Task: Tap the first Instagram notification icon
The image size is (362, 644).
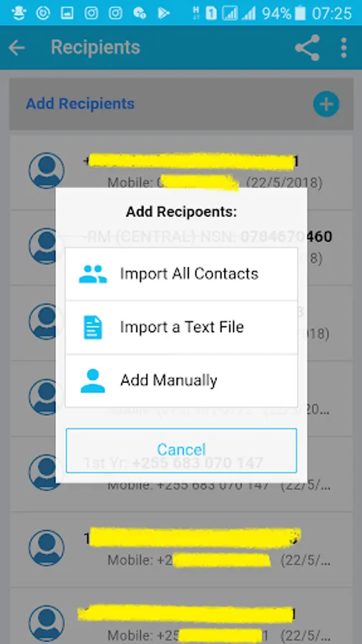Action: pos(91,13)
